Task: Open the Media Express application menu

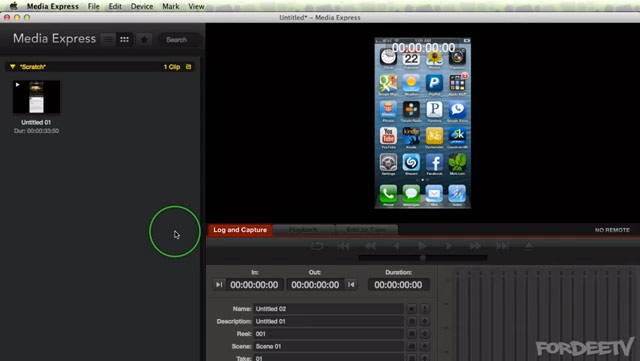Action: 53,6
